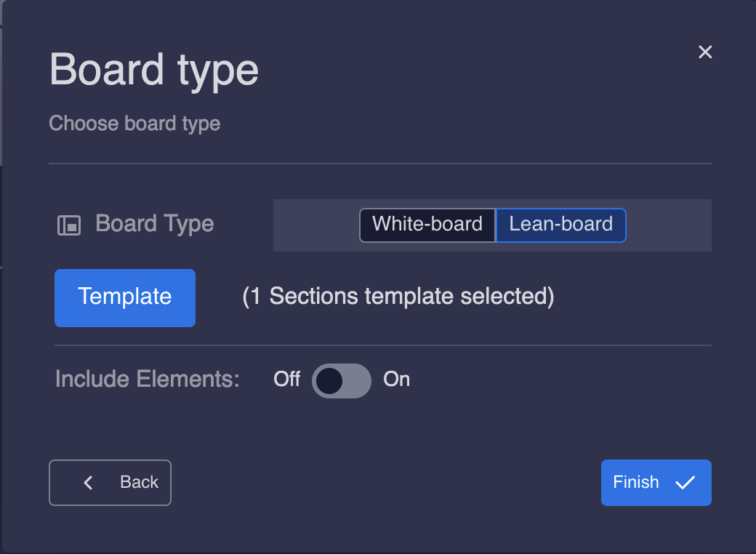Image resolution: width=756 pixels, height=554 pixels.
Task: Click the '1 Sections template selected' text
Action: 398,297
